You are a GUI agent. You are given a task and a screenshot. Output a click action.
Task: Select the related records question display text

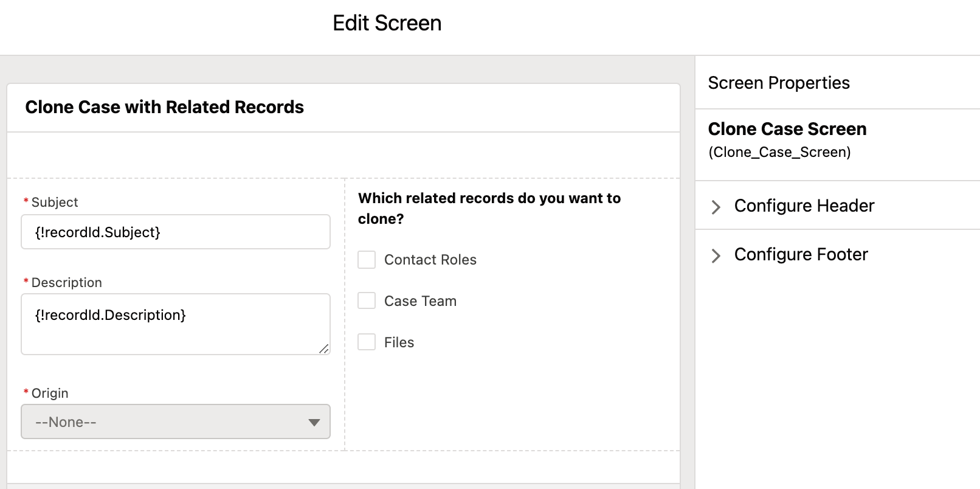(489, 208)
